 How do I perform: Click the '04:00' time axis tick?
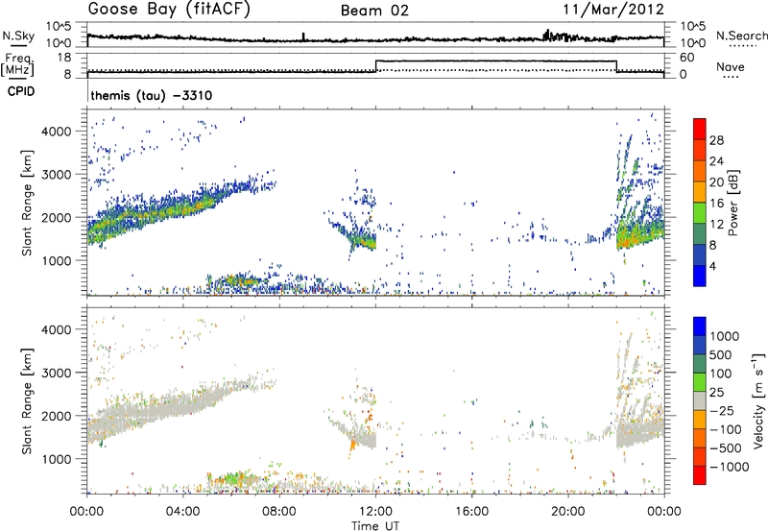pyautogui.click(x=182, y=511)
